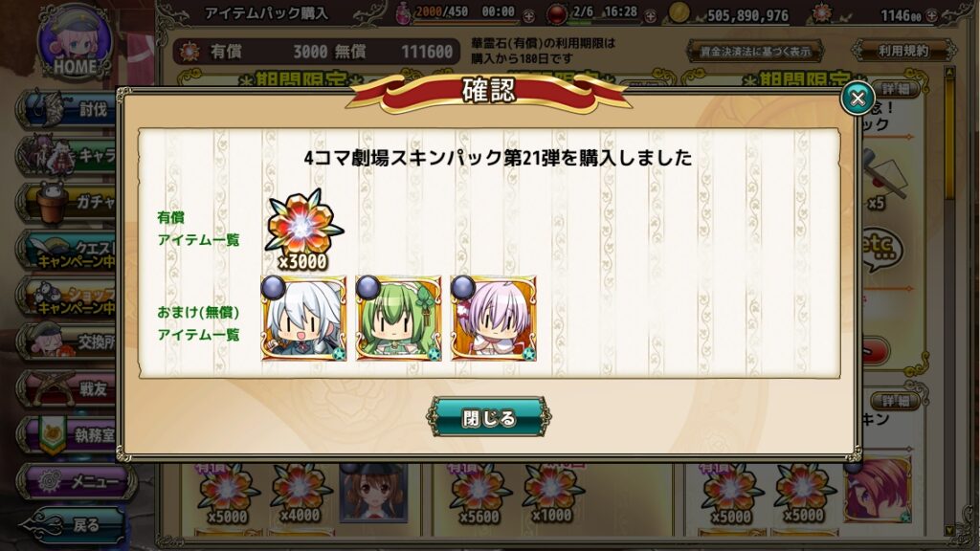
Task: Open the HOME character icon
Action: 75,42
